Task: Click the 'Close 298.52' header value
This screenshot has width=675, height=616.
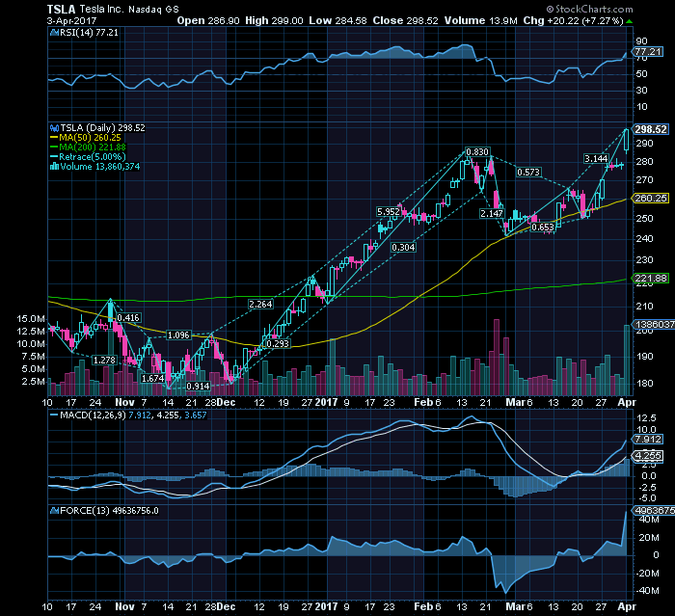Action: (x=406, y=20)
